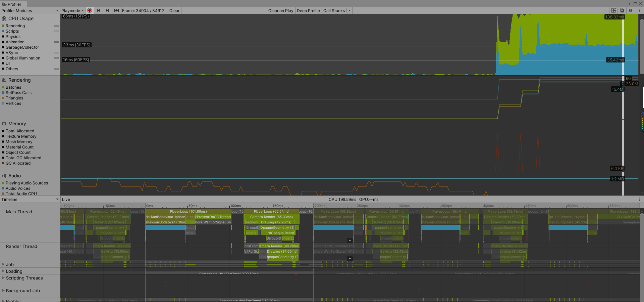Expand the Background Job thread group
The height and width of the screenshot is (302, 644).
pyautogui.click(x=3, y=291)
